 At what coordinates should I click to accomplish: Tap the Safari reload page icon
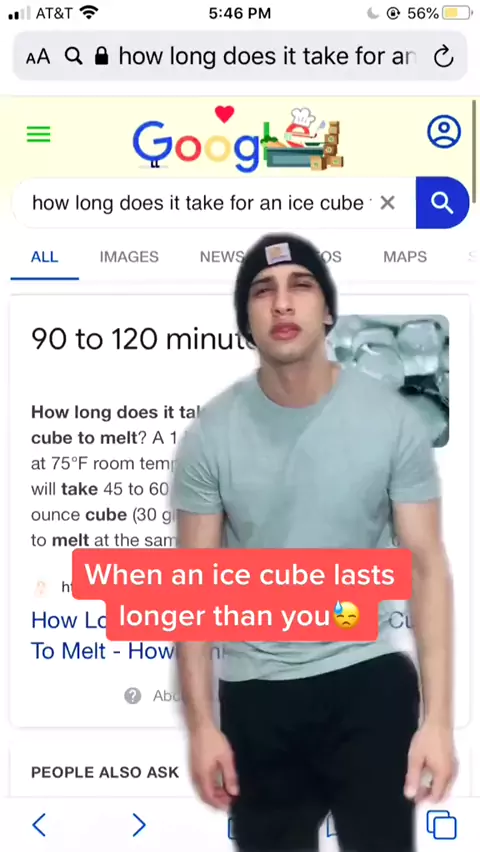(x=444, y=56)
